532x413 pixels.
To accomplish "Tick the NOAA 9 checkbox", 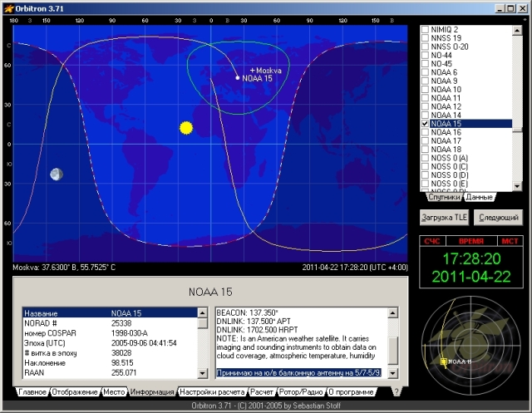I will pyautogui.click(x=425, y=81).
